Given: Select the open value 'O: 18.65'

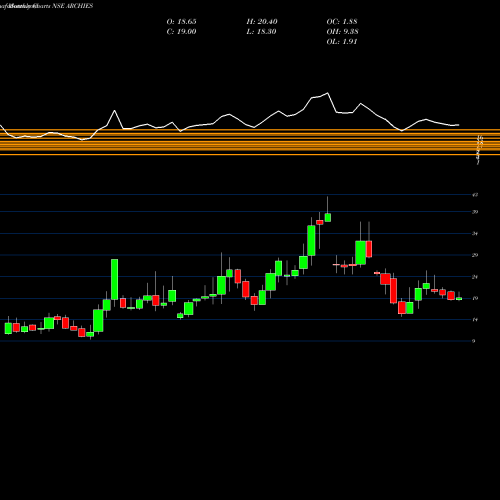Looking at the screenshot, I should (181, 22).
